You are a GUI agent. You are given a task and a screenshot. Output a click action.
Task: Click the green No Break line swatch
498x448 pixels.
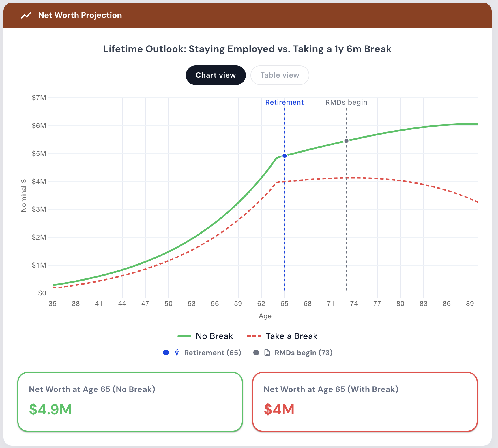coord(184,336)
